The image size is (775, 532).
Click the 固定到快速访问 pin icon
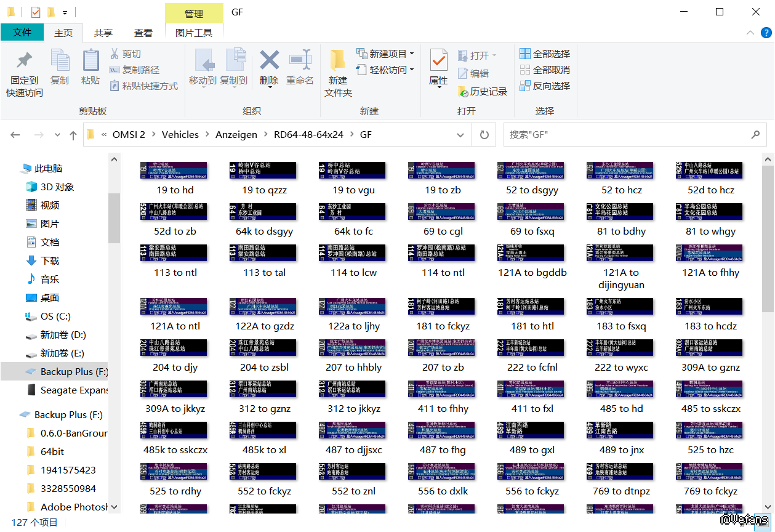(x=24, y=61)
